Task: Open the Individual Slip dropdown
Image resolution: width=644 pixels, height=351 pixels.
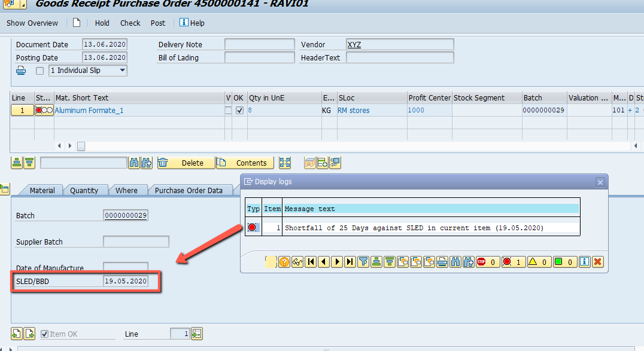Action: 122,70
